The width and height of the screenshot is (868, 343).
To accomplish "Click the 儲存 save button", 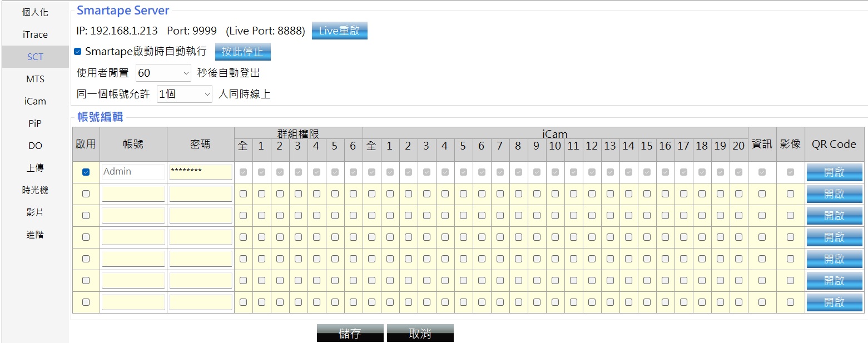I will 350,333.
